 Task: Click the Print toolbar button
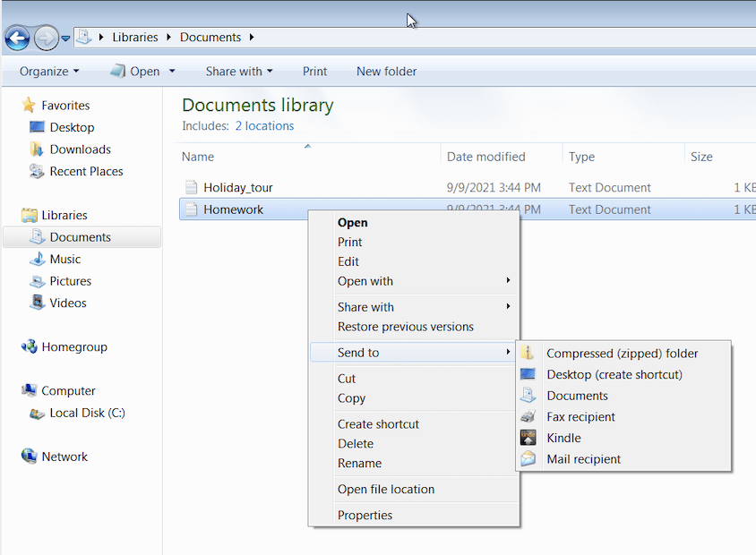coord(314,72)
